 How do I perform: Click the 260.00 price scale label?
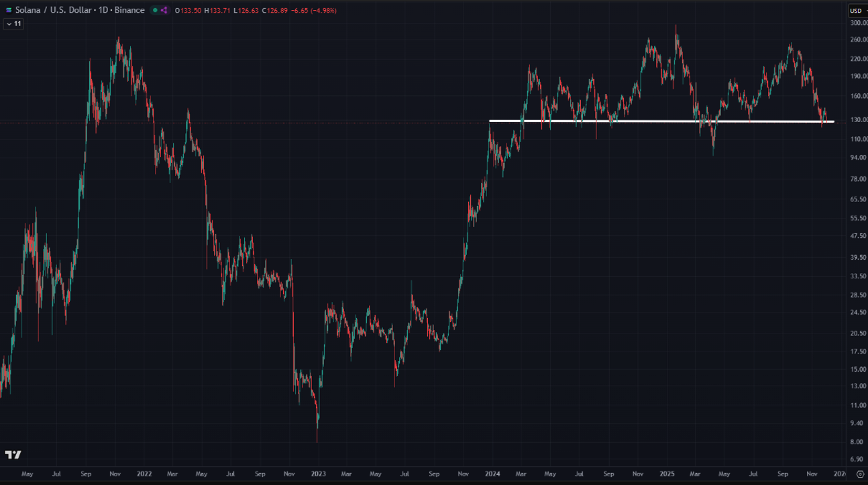859,40
